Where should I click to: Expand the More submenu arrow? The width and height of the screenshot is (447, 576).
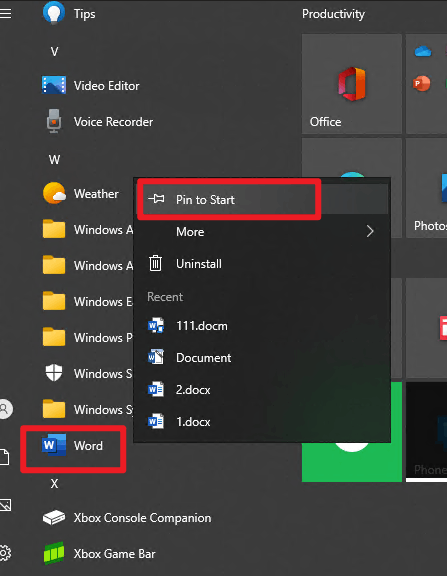(370, 231)
